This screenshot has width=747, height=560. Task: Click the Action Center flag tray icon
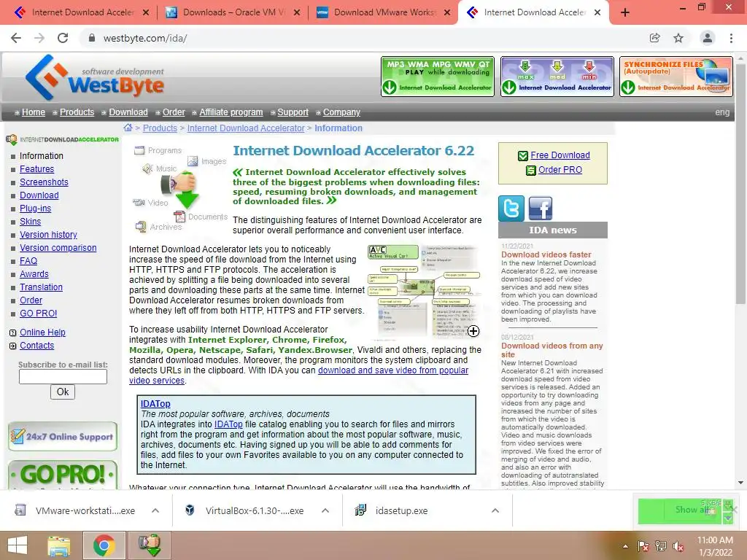click(643, 546)
